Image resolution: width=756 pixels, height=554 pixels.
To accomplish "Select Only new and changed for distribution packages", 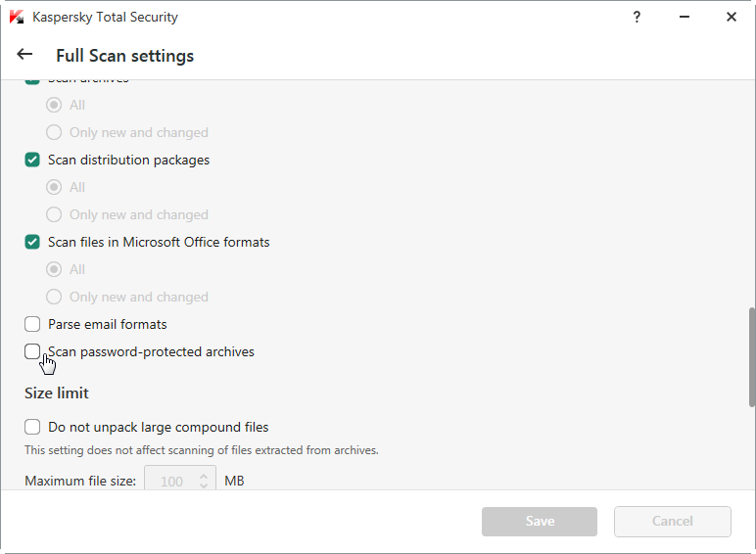I will tap(54, 214).
